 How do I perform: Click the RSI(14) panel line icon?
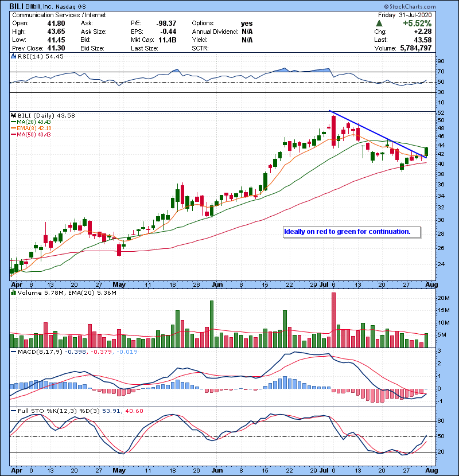(13, 56)
